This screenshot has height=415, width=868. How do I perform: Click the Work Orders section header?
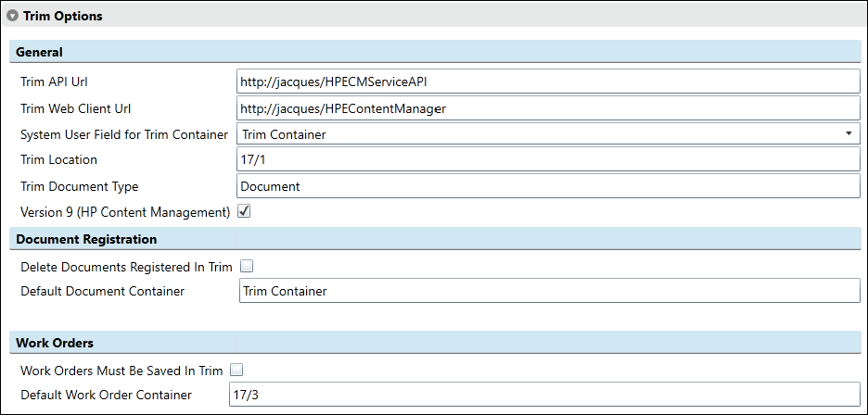435,342
